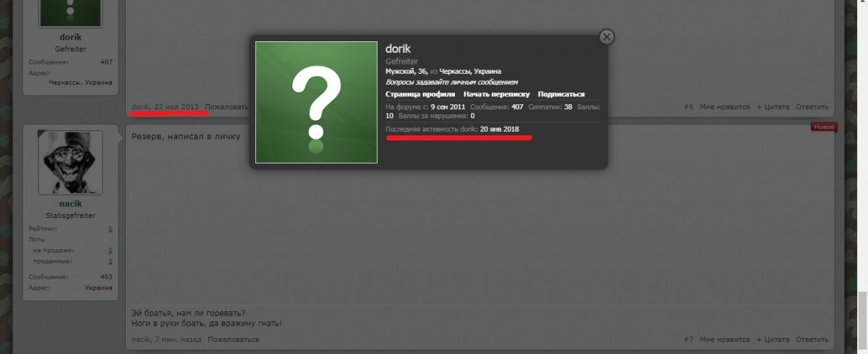Click 'Gefreiter' rank under dorik in sidebar
Viewport: 868px width, 354px height.
tap(70, 49)
